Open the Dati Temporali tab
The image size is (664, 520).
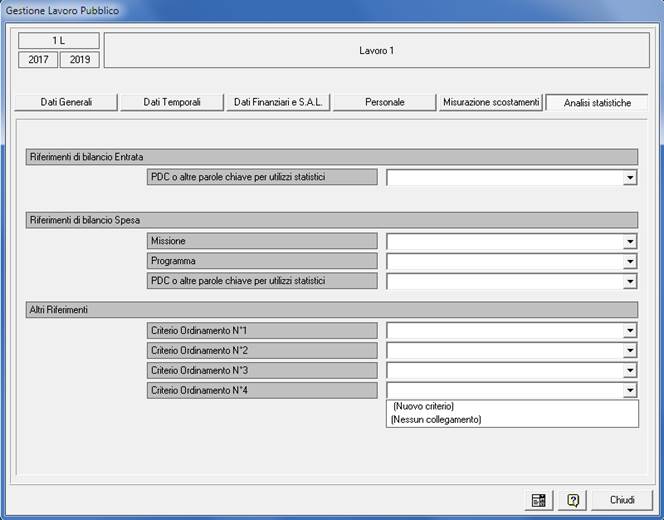(x=172, y=102)
